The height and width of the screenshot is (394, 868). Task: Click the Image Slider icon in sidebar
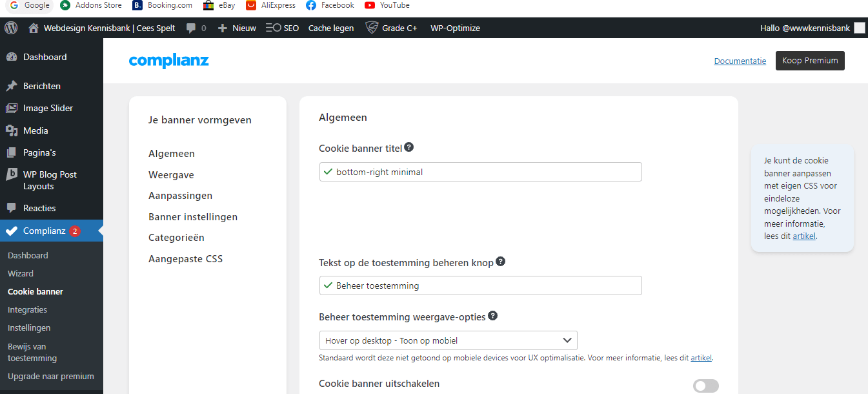[12, 108]
